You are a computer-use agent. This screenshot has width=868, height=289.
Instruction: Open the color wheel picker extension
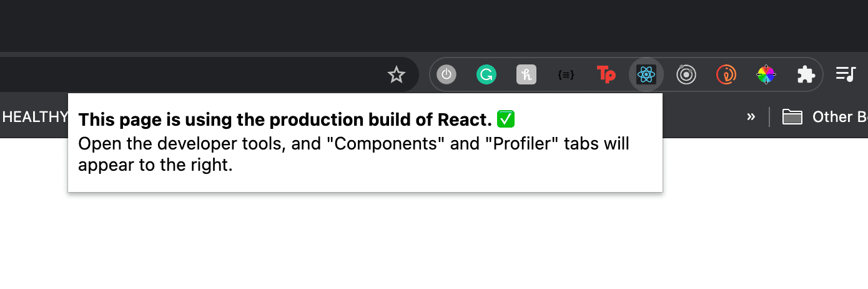tap(766, 75)
